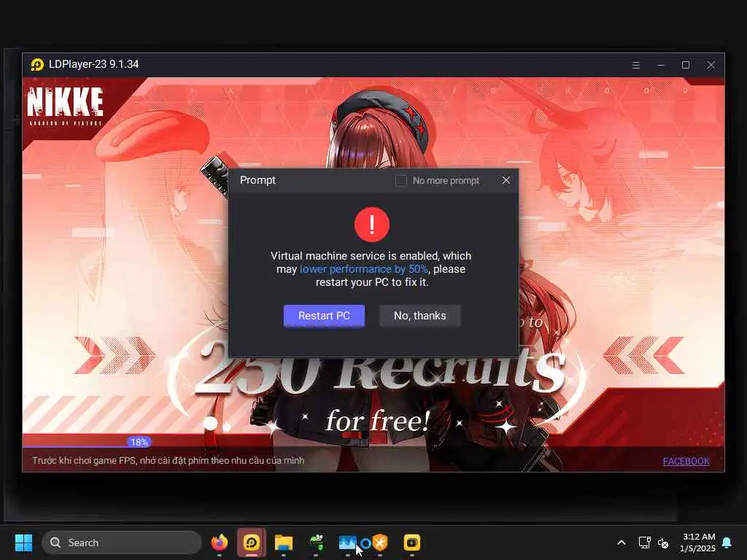Open the green bug taskbar app
Viewport: 747px width, 560px height.
point(316,542)
